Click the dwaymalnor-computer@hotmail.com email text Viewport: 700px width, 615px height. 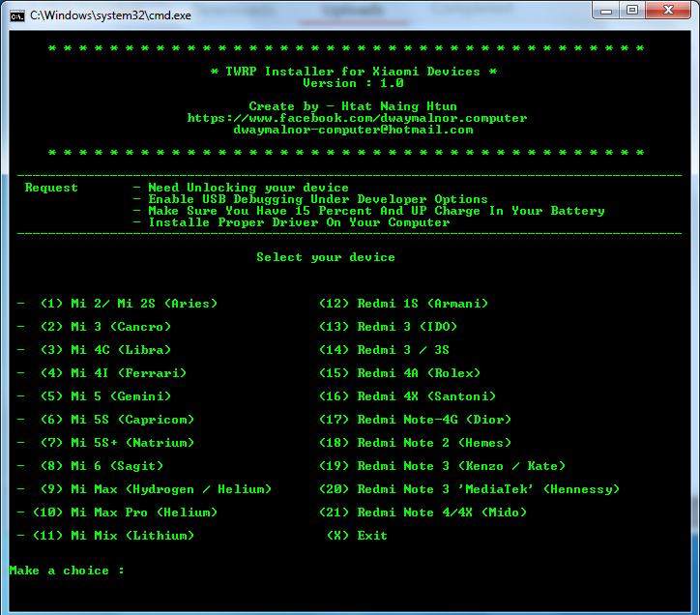click(x=353, y=130)
